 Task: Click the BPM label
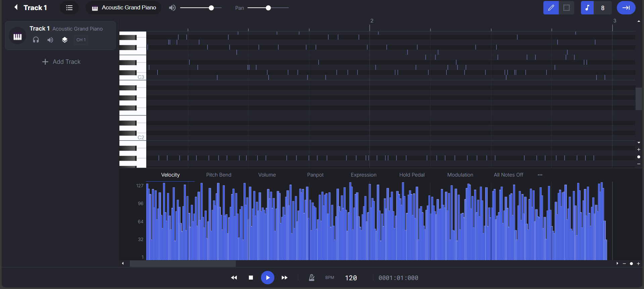[x=330, y=278]
